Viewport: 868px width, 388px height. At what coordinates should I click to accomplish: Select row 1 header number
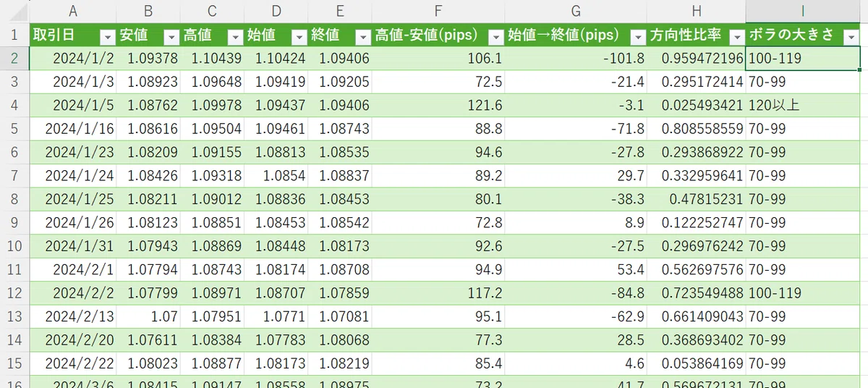point(14,35)
